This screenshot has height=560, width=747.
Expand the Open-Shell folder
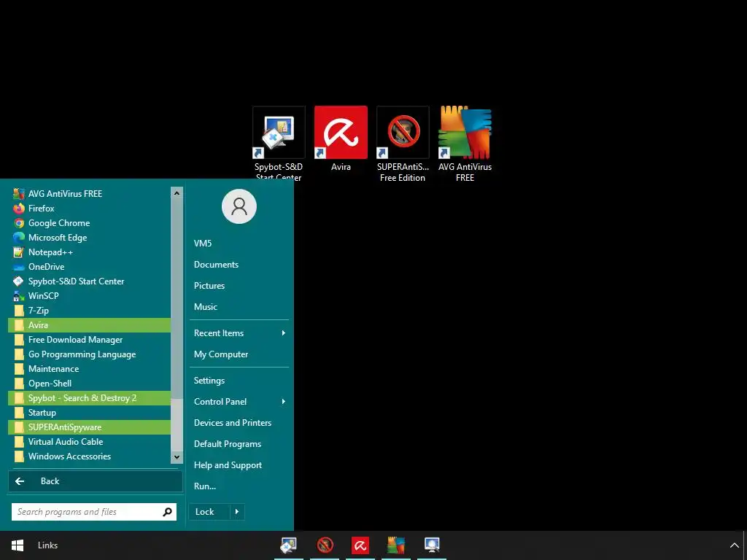click(x=89, y=384)
